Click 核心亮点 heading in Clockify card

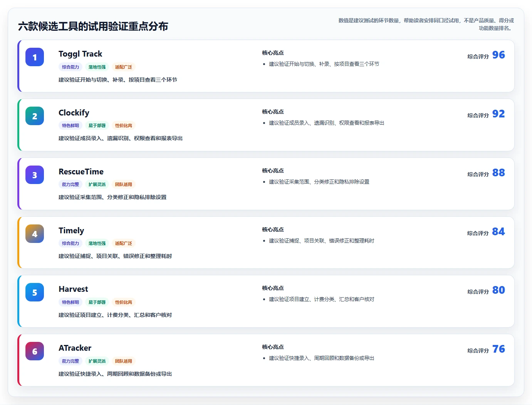click(273, 112)
